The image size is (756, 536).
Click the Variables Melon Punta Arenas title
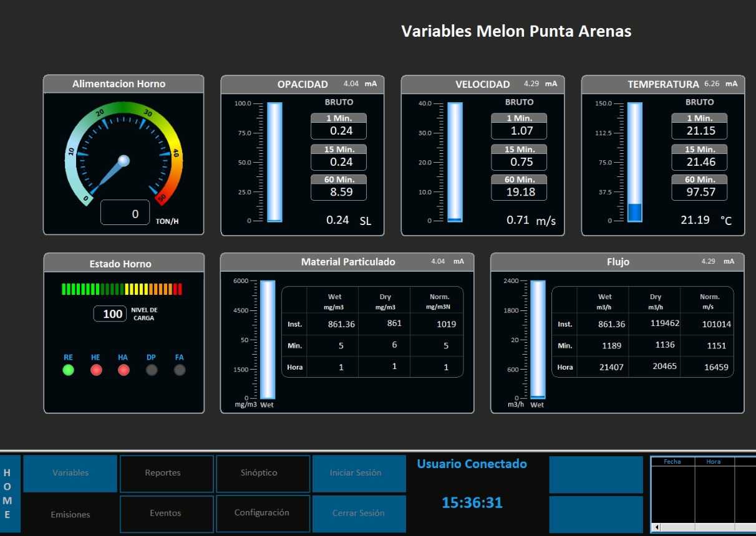click(x=516, y=31)
